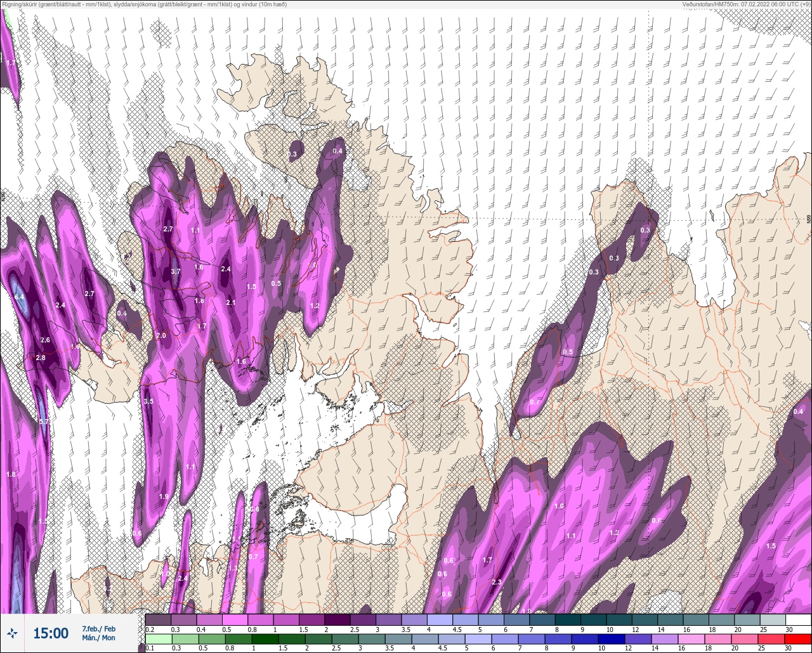
Task: Click the 0.2 label in the top legend row
Action: coord(150,630)
